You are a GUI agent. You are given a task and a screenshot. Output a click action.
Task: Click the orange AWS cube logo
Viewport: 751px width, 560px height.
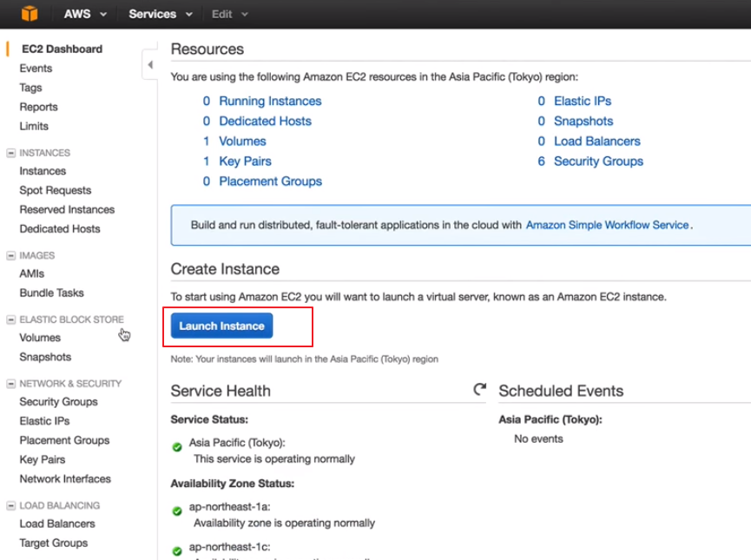[x=30, y=13]
